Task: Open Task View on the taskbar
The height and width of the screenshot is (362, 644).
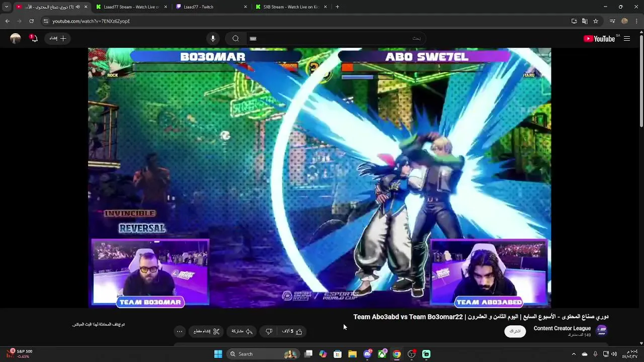Action: tap(308, 354)
